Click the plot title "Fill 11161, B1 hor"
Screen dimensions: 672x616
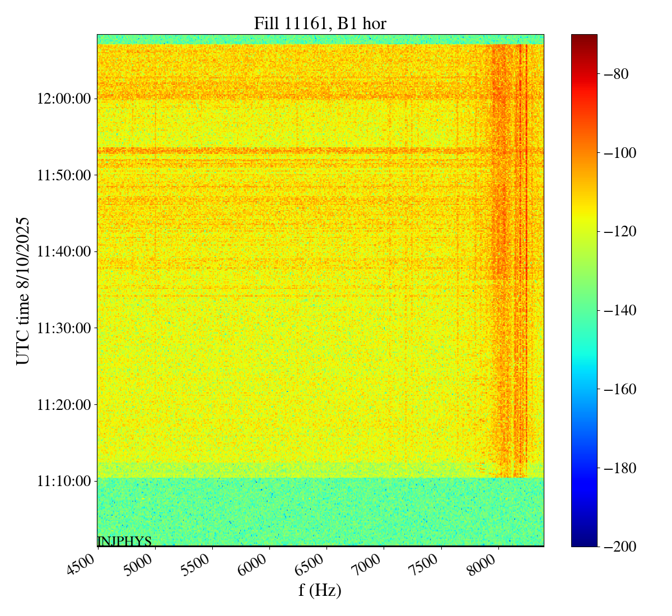[x=320, y=23]
